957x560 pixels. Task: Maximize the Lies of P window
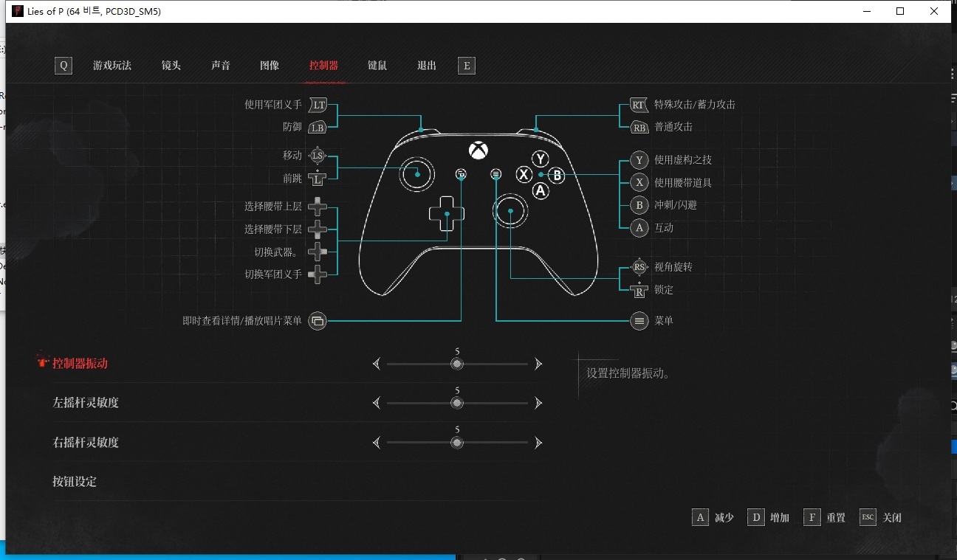(900, 11)
